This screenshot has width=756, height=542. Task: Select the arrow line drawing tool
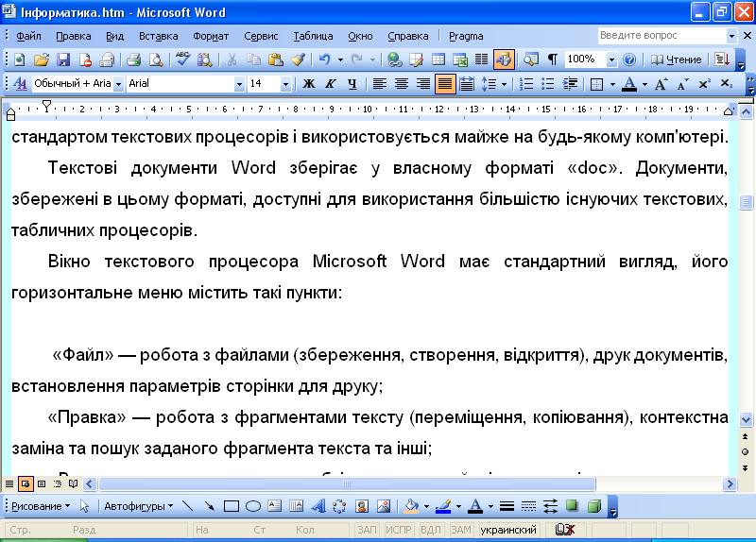tap(209, 506)
